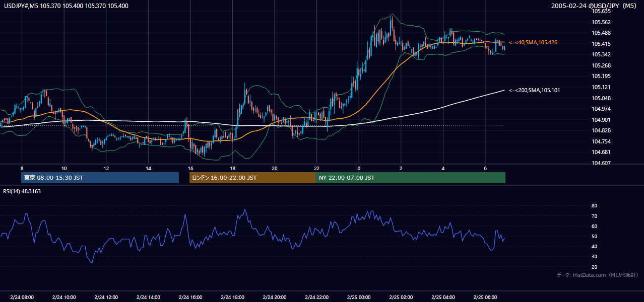Click hour tick 14 under the price chart
Screen dimensions: 644x302
[x=148, y=168]
